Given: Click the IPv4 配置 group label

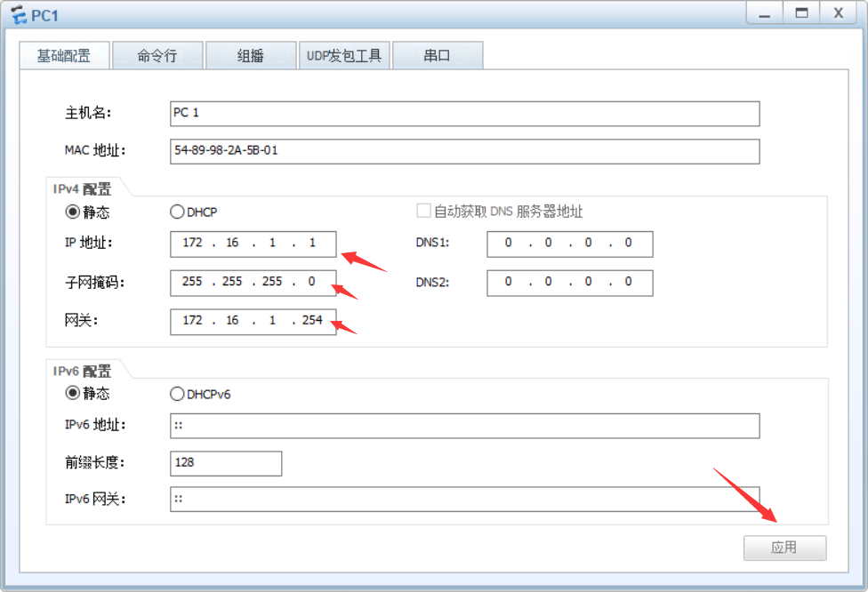Looking at the screenshot, I should [x=82, y=188].
